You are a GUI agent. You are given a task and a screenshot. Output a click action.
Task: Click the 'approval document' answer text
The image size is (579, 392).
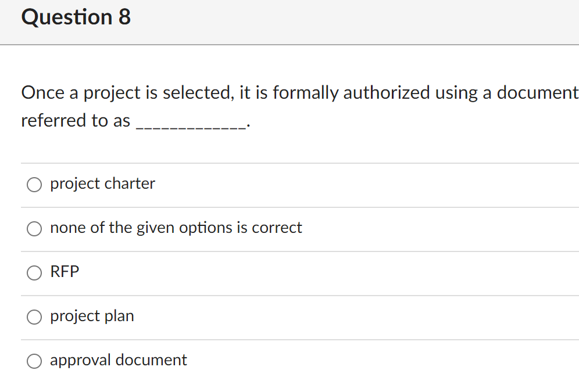tap(119, 360)
